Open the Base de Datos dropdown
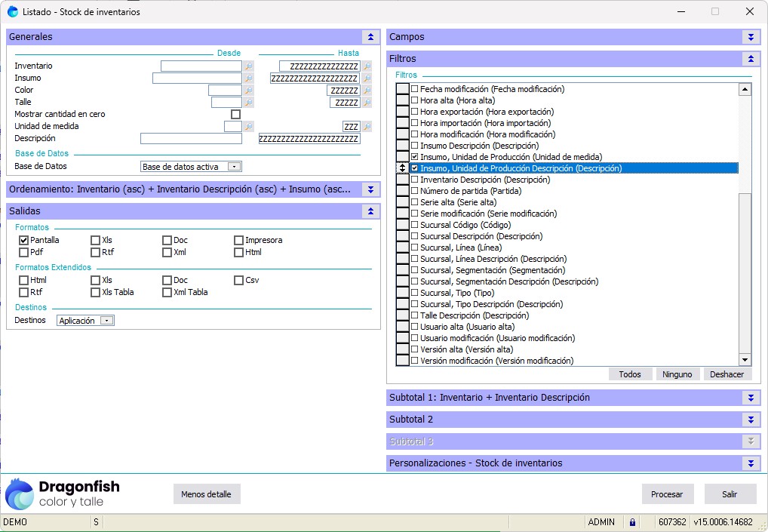Viewport: 768px width, 532px height. pyautogui.click(x=234, y=167)
